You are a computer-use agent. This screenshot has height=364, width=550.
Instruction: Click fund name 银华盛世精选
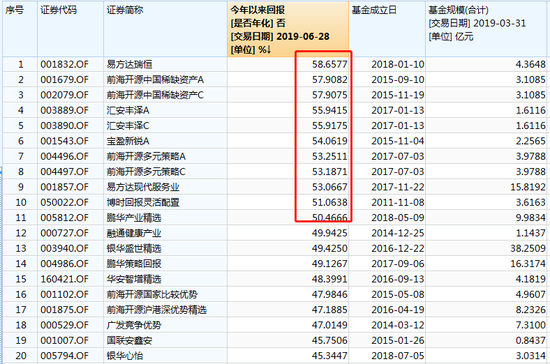(x=134, y=249)
